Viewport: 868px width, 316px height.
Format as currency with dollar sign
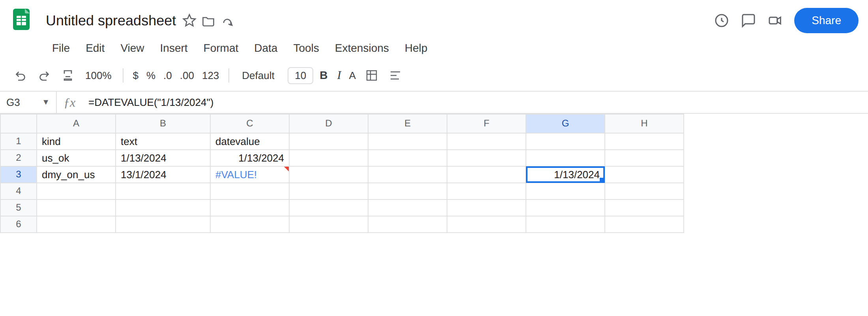click(x=135, y=75)
